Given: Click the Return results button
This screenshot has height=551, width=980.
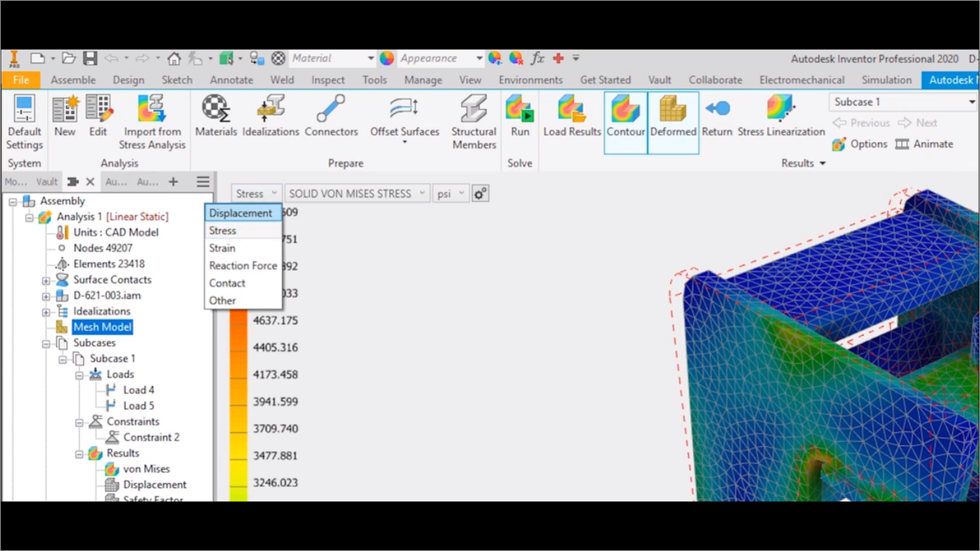Looking at the screenshot, I should (717, 116).
